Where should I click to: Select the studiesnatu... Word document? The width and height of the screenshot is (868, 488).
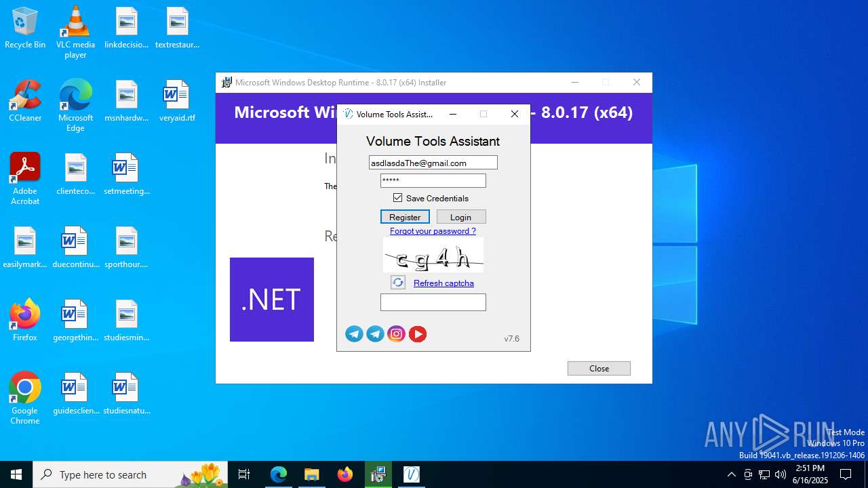click(x=126, y=394)
